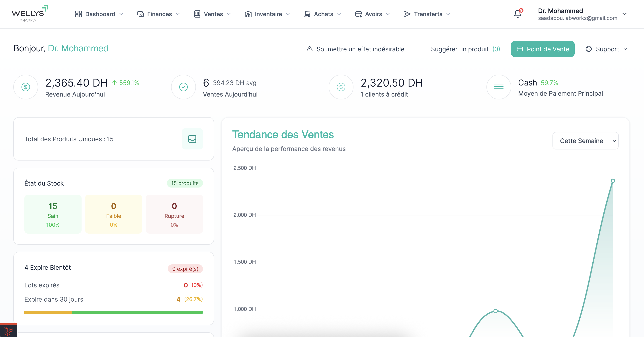Image resolution: width=644 pixels, height=337 pixels.
Task: Click the expiration progress bar
Action: pos(114,312)
